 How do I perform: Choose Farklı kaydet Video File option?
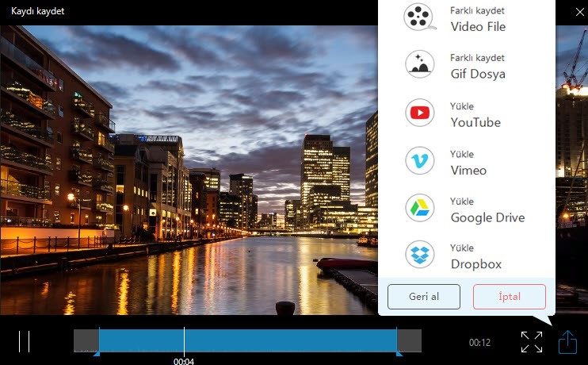(x=467, y=19)
